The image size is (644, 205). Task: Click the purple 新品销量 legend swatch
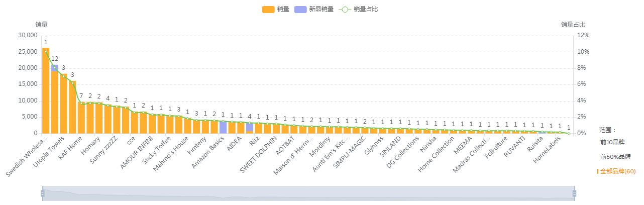[x=300, y=9]
